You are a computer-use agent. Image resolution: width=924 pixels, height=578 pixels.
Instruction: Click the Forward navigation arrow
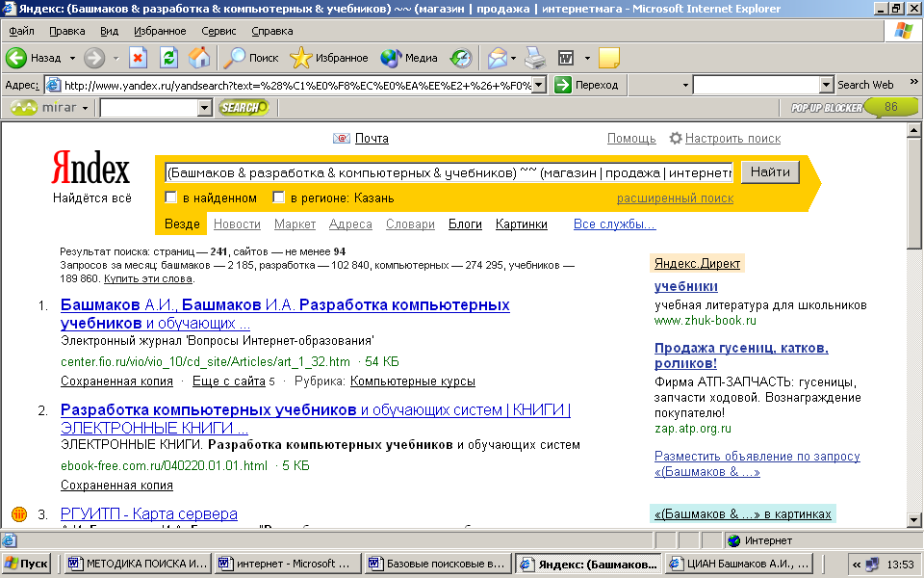94,58
